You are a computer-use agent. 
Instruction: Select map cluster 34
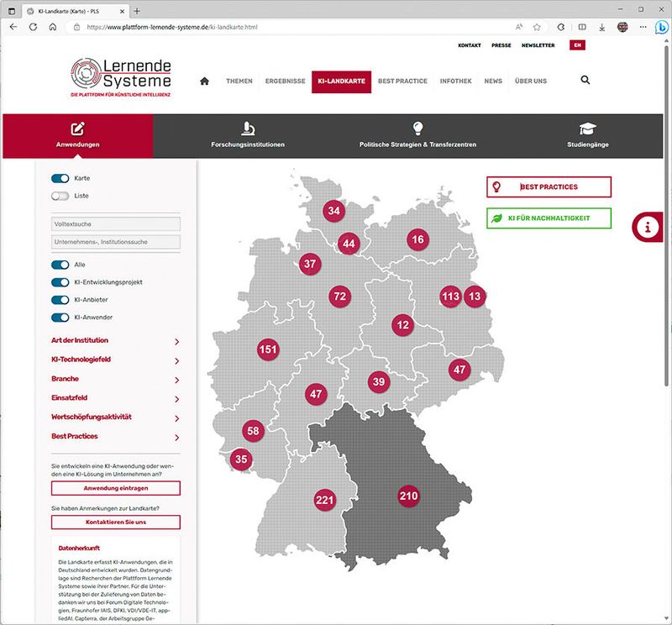coord(333,211)
